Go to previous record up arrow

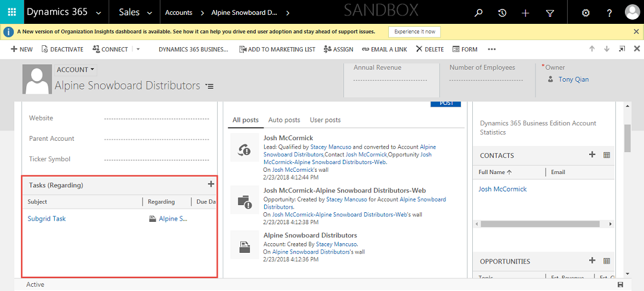click(x=592, y=48)
